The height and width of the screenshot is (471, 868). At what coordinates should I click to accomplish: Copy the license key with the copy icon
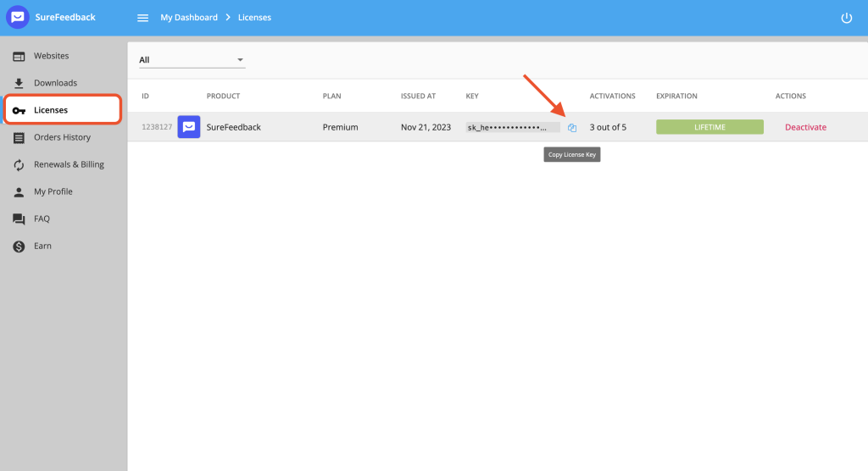point(572,128)
